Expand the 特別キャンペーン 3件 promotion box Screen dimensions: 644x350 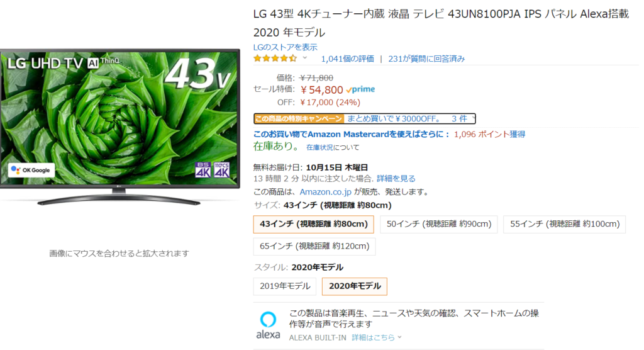coord(365,119)
